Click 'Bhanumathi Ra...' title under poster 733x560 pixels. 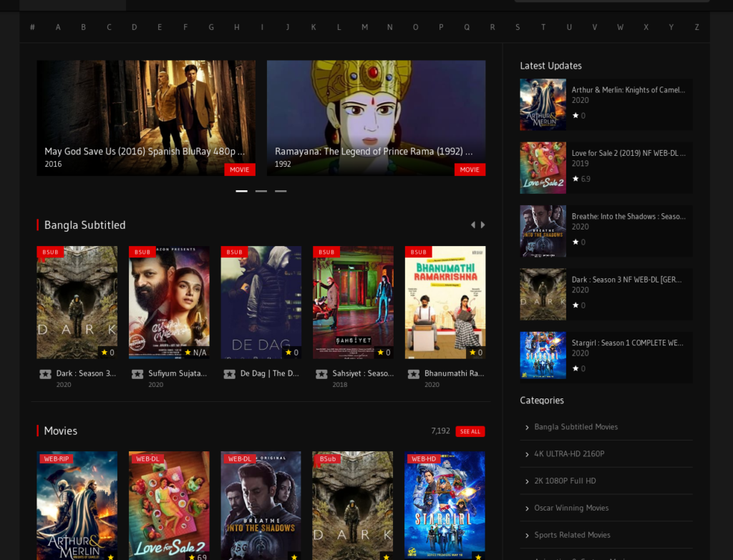pyautogui.click(x=455, y=373)
